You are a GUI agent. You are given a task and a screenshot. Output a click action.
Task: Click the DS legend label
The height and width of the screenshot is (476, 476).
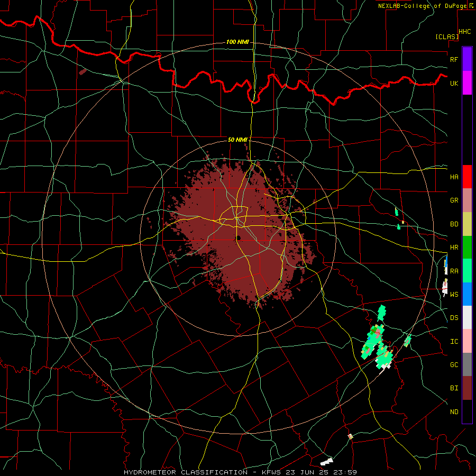[454, 317]
